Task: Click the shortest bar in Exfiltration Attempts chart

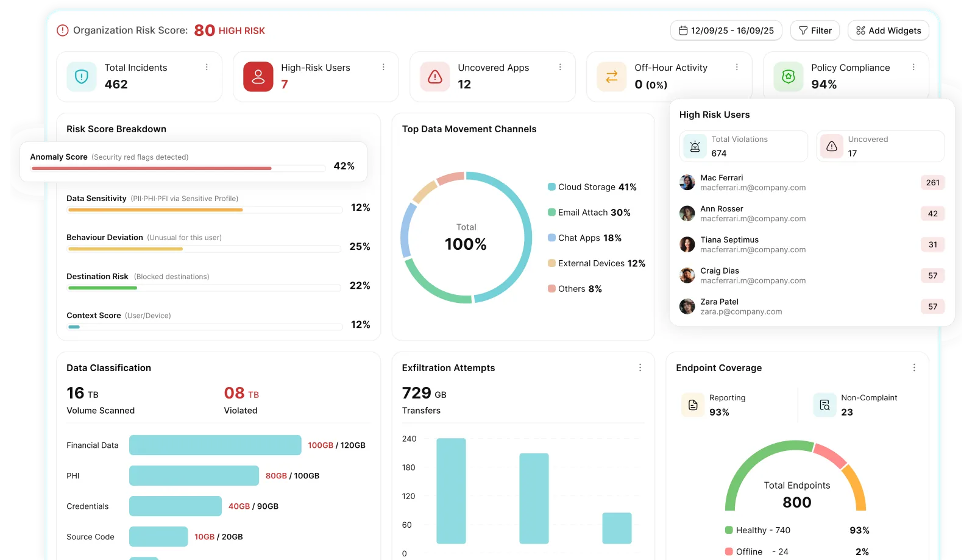Action: pyautogui.click(x=617, y=528)
